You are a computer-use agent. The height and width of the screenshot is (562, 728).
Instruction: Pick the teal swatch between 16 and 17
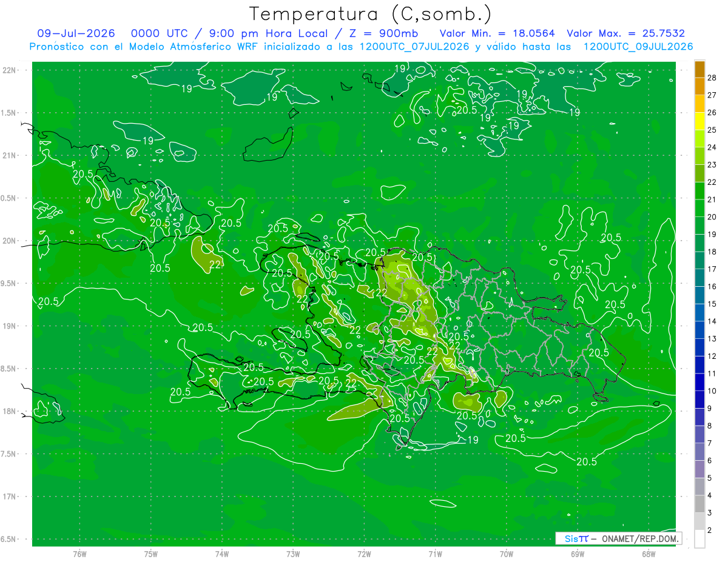click(x=699, y=278)
